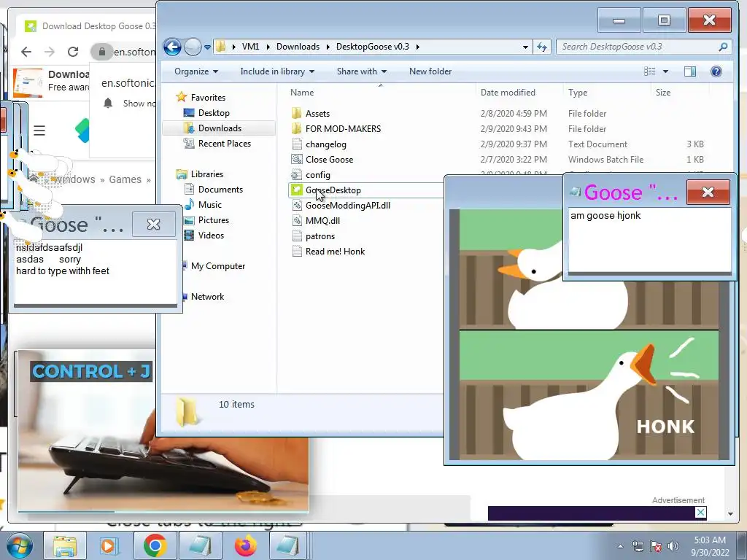The width and height of the screenshot is (747, 560).
Task: Select Favorites in the navigation pane
Action: (208, 98)
